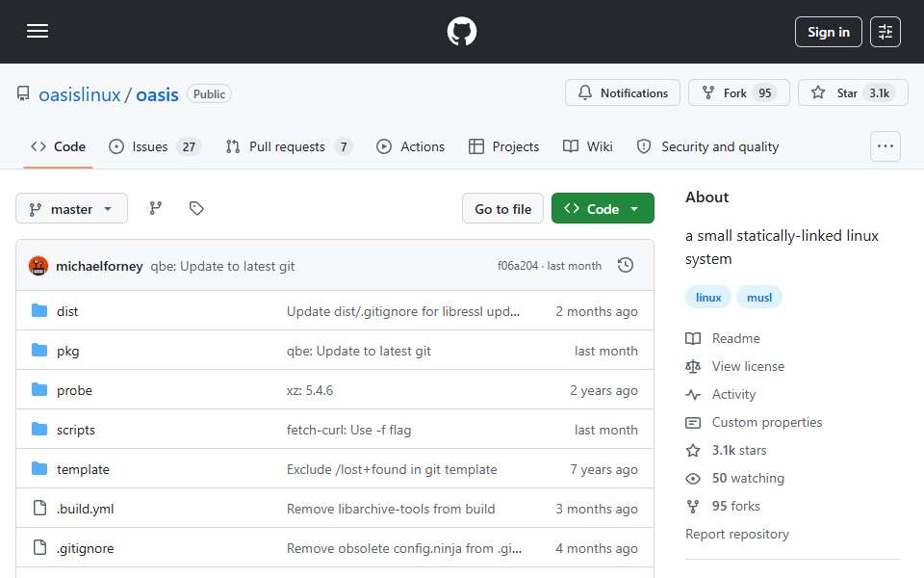Open the oasis repository link

coord(157,94)
